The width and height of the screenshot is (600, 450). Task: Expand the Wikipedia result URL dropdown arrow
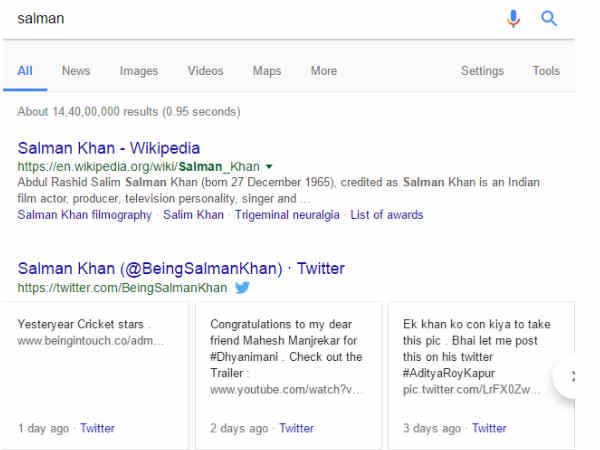point(269,166)
